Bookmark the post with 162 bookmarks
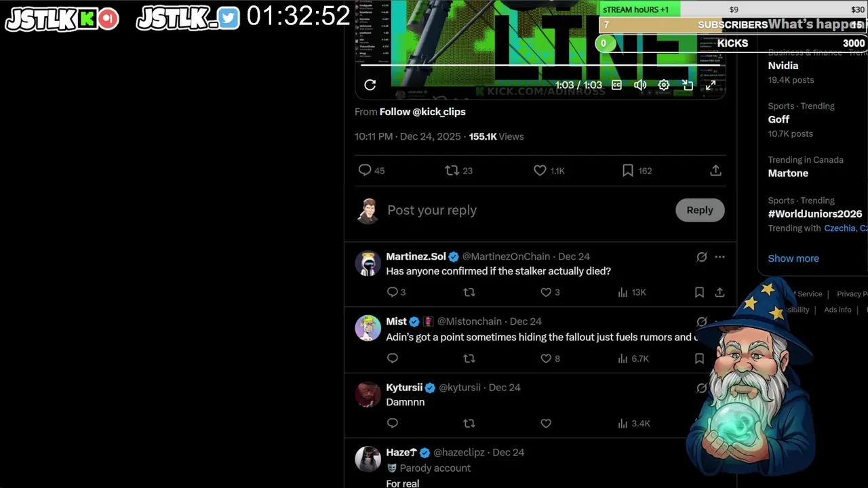 (637, 171)
